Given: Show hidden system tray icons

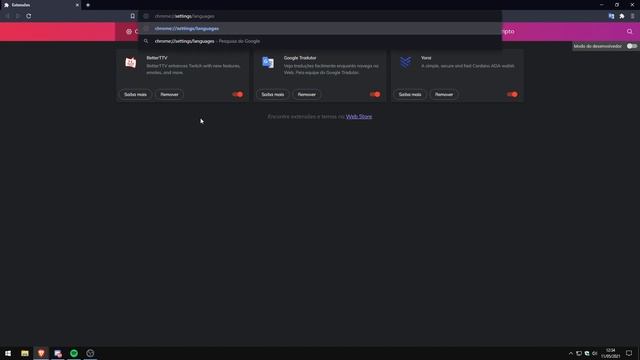Looking at the screenshot, I should pos(571,353).
